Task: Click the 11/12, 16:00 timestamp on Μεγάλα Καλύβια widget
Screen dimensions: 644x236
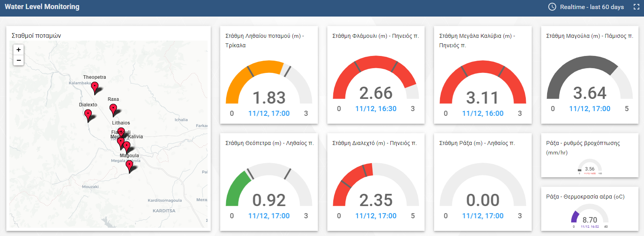Action: coord(483,113)
